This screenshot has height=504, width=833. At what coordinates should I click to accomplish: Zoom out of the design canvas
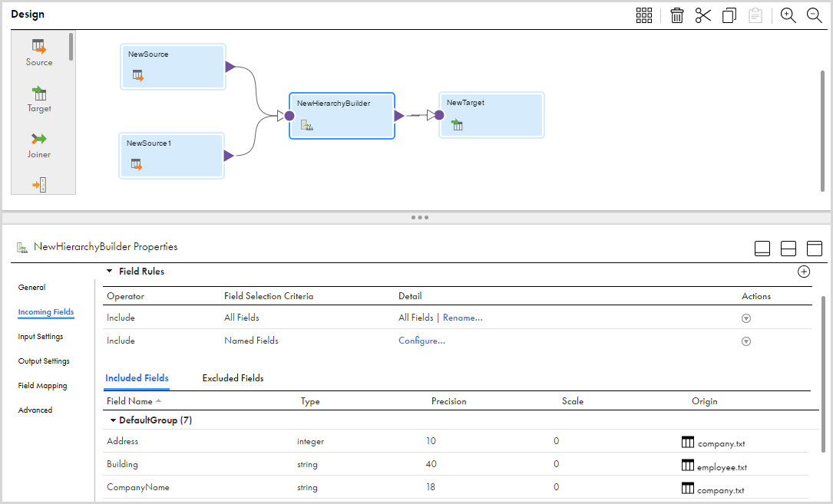tap(815, 15)
